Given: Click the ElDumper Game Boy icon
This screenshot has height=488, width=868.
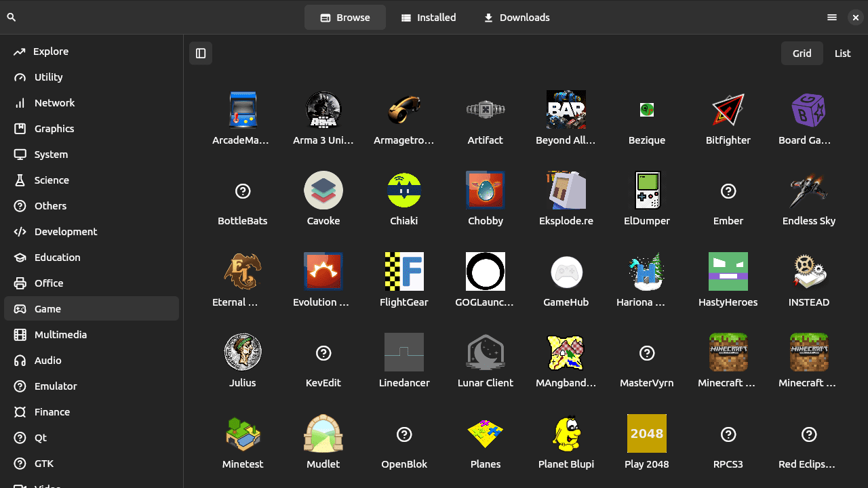Looking at the screenshot, I should [x=647, y=190].
